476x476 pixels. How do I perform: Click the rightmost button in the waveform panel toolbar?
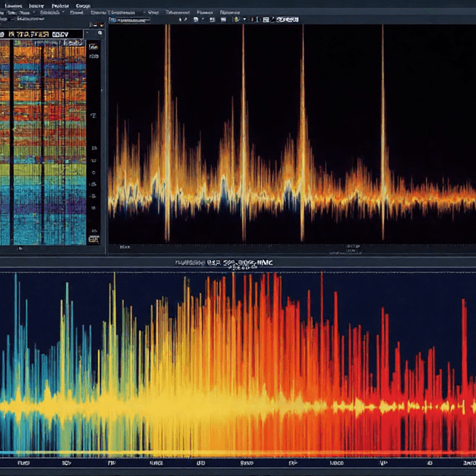(288, 20)
